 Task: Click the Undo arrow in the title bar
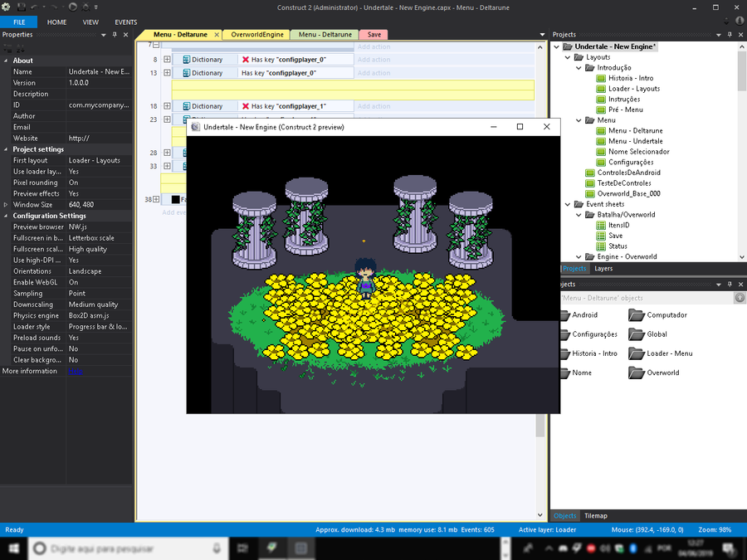(x=34, y=7)
